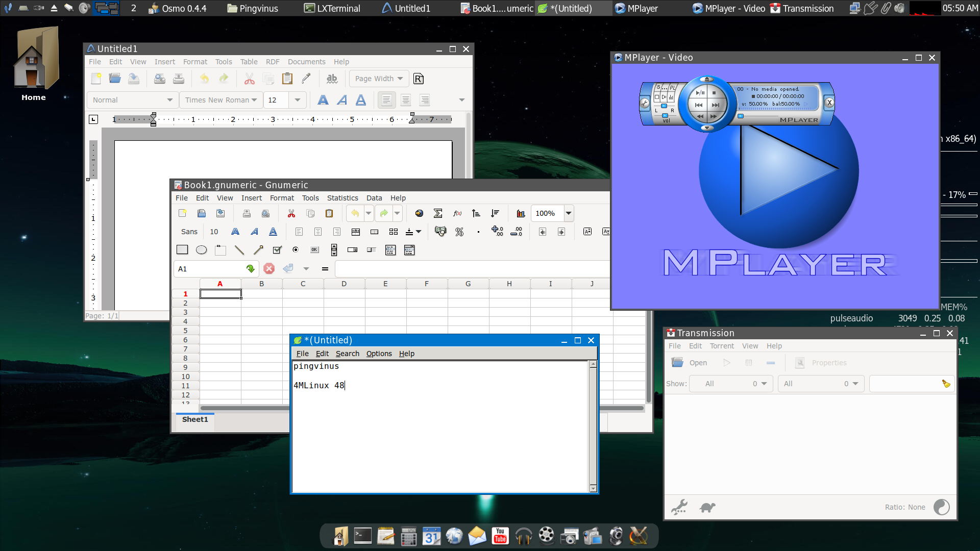Toggle italic in Untitled1 word processor
Screen dimensions: 980x551
pyautogui.click(x=342, y=100)
